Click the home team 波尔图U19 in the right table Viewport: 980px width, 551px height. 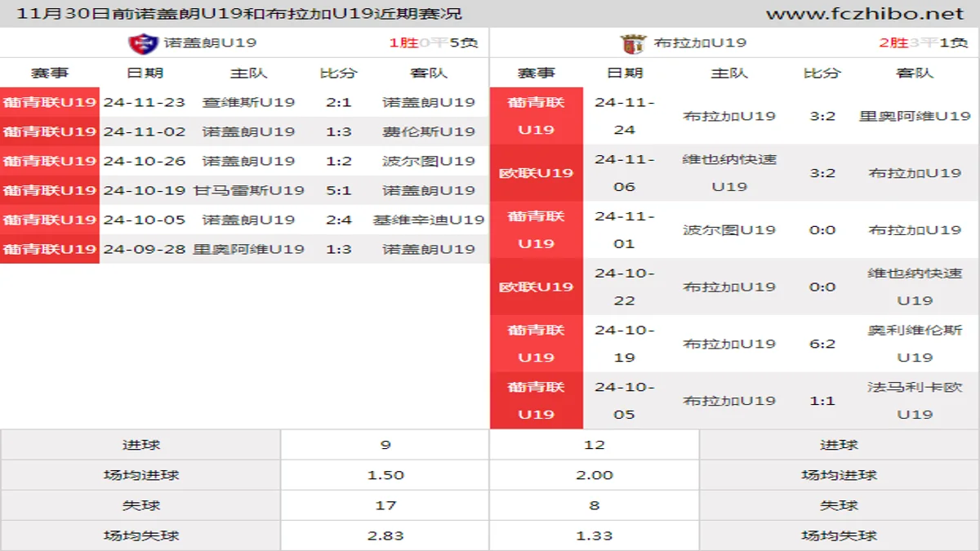[729, 229]
